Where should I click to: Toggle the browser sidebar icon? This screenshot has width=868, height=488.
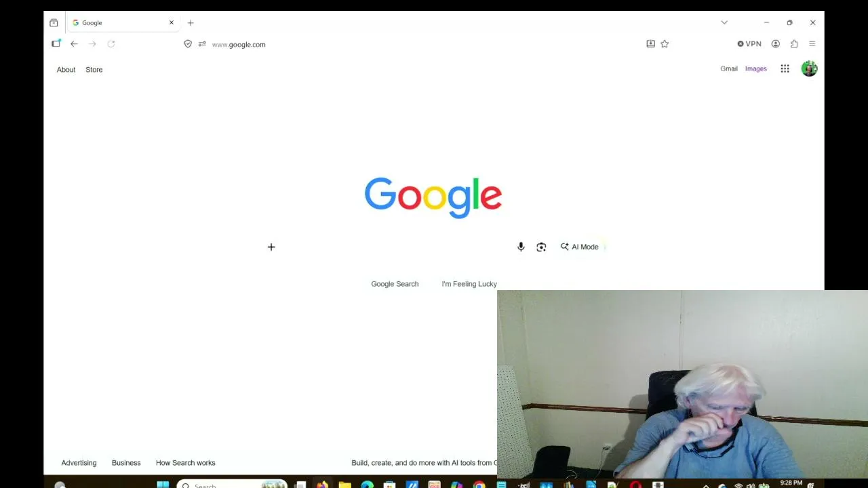click(x=56, y=43)
